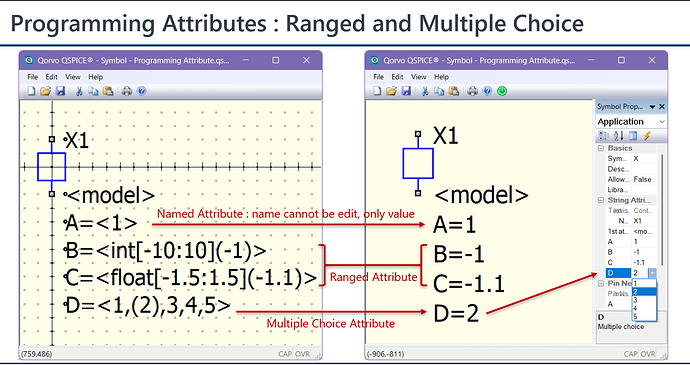The width and height of the screenshot is (690, 365).
Task: Click Save icon in left window toolbar
Action: pos(60,91)
